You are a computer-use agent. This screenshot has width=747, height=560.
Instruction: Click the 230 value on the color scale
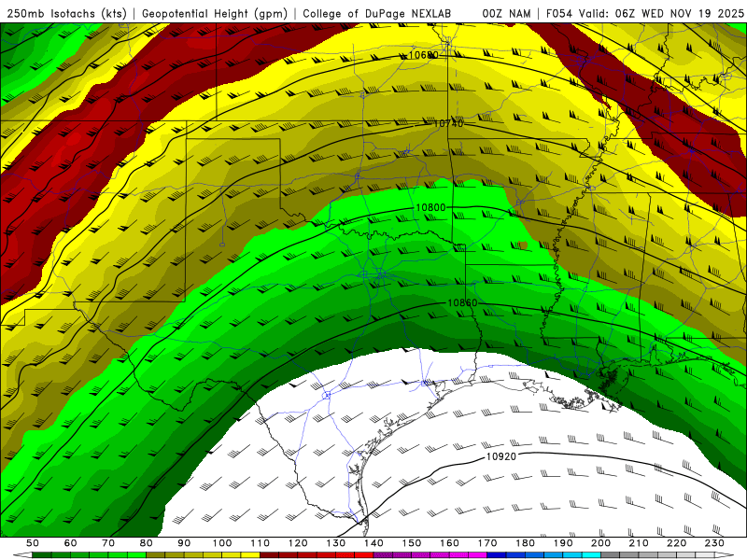tap(714, 543)
